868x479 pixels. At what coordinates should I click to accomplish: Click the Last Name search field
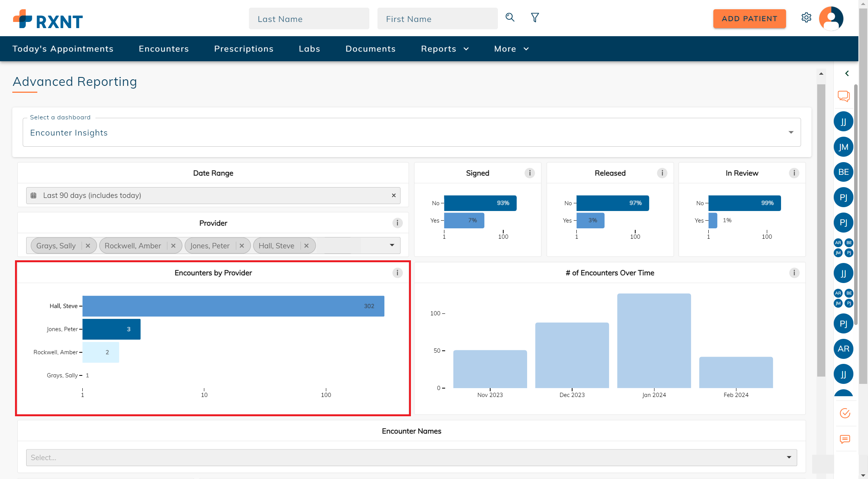[309, 18]
